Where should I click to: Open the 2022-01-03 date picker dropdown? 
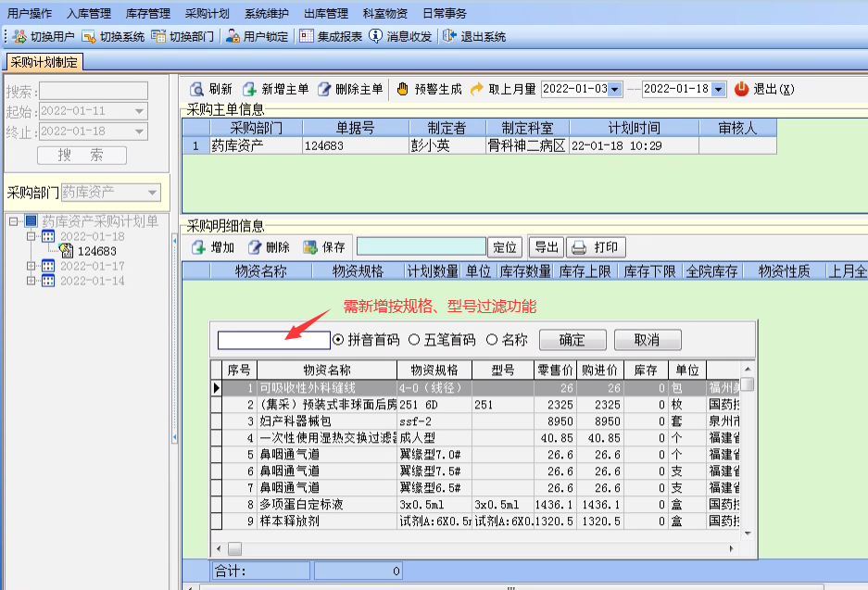(615, 89)
